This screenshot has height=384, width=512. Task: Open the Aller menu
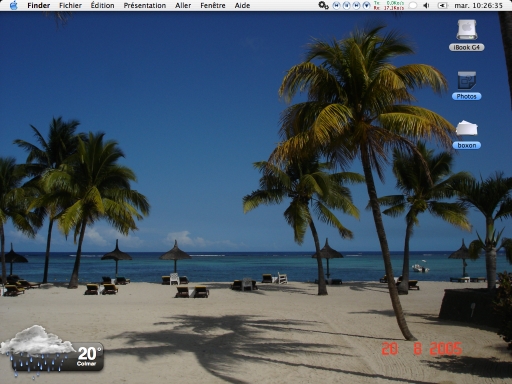[x=183, y=5]
